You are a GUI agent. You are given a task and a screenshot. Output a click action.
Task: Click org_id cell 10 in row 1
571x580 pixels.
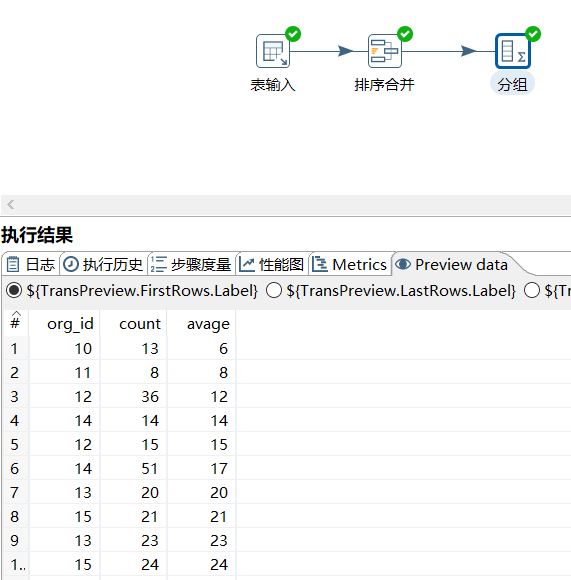(64, 348)
